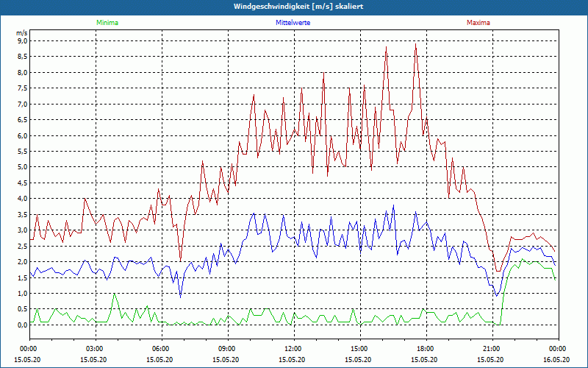Screen dimensions: 588x368
Task: Click the 6,0 y-axis value
Action: click(24, 135)
